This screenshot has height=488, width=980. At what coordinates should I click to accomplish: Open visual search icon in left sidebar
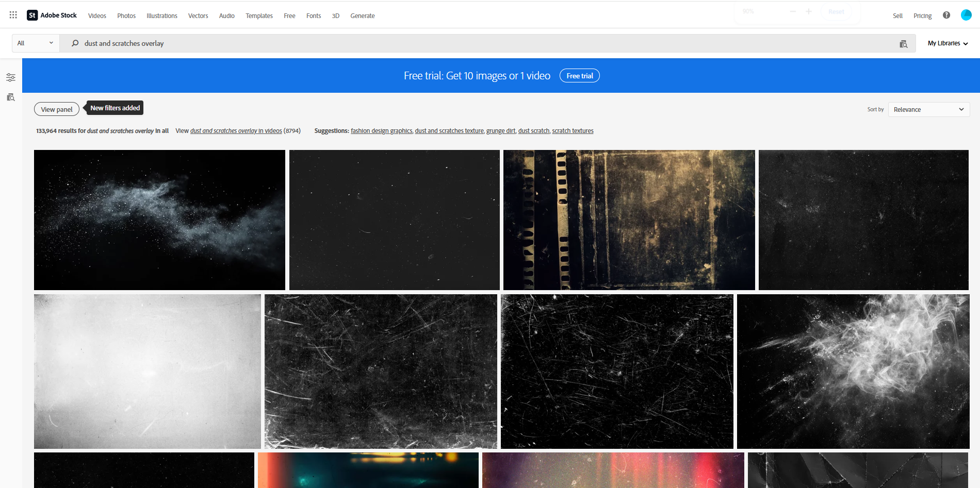tap(10, 97)
